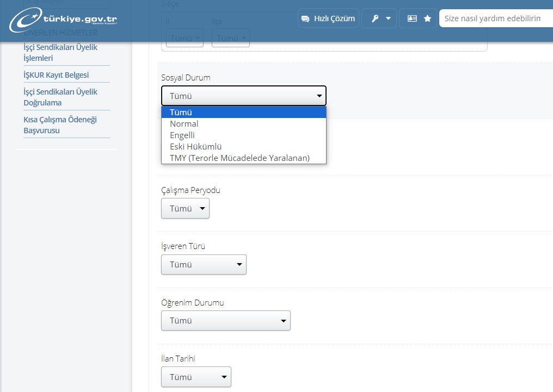Click the Hızlı Çözüm chat bubble icon
The height and width of the screenshot is (392, 553).
(305, 18)
